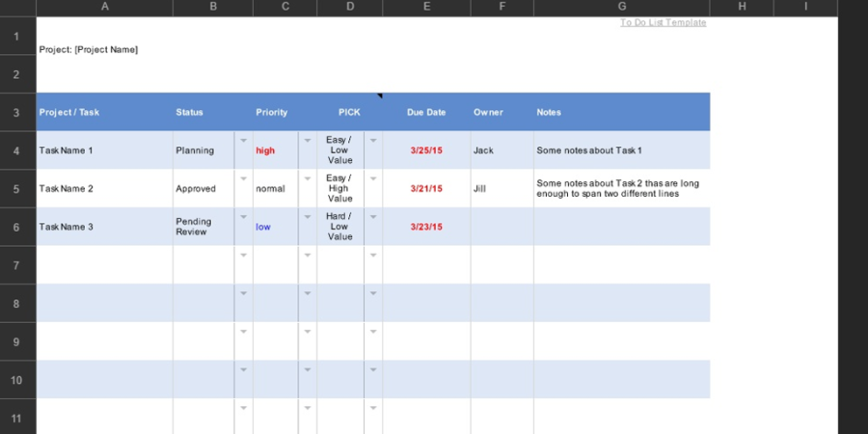The height and width of the screenshot is (434, 868).
Task: Select the notes cell for Task 2
Action: point(621,188)
